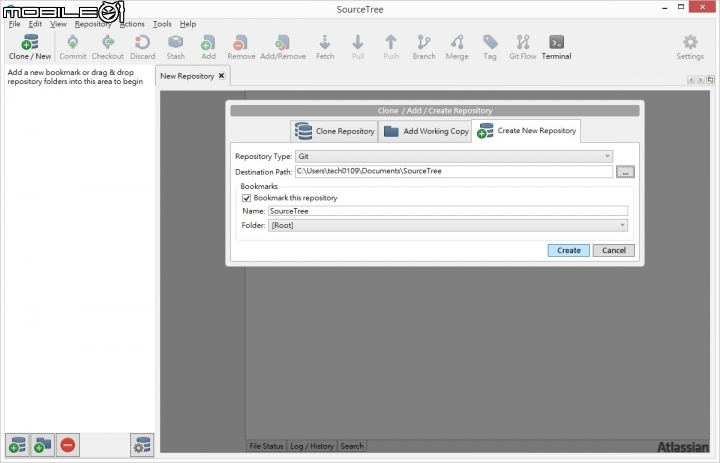Click the Create button
Viewport: 720px width, 463px height.
(x=568, y=250)
